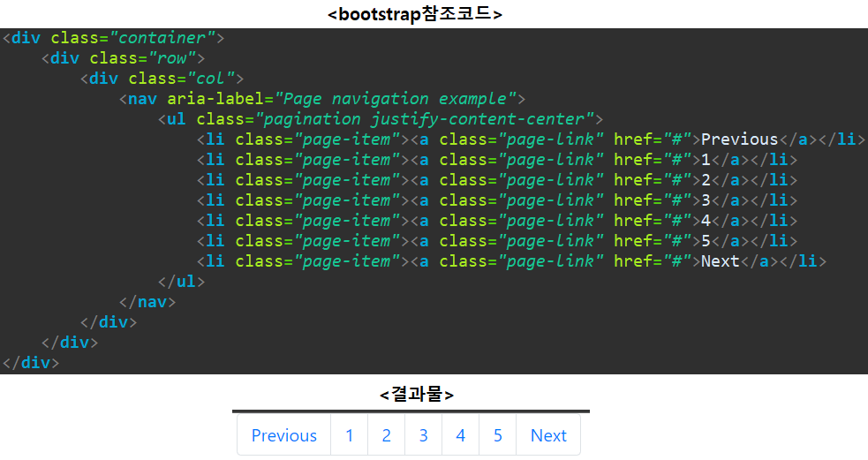The height and width of the screenshot is (460, 868).
Task: Click the li code line for page 3
Action: (x=496, y=200)
